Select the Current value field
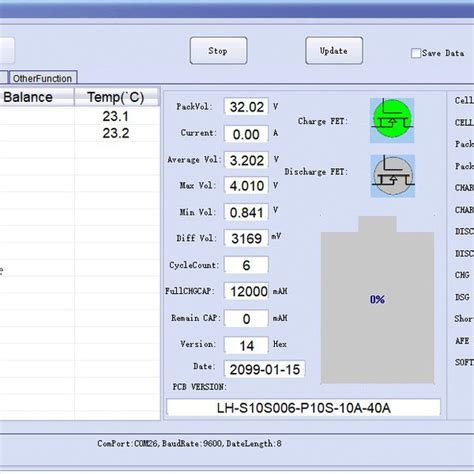Image resolution: width=474 pixels, height=474 pixels. (x=246, y=134)
